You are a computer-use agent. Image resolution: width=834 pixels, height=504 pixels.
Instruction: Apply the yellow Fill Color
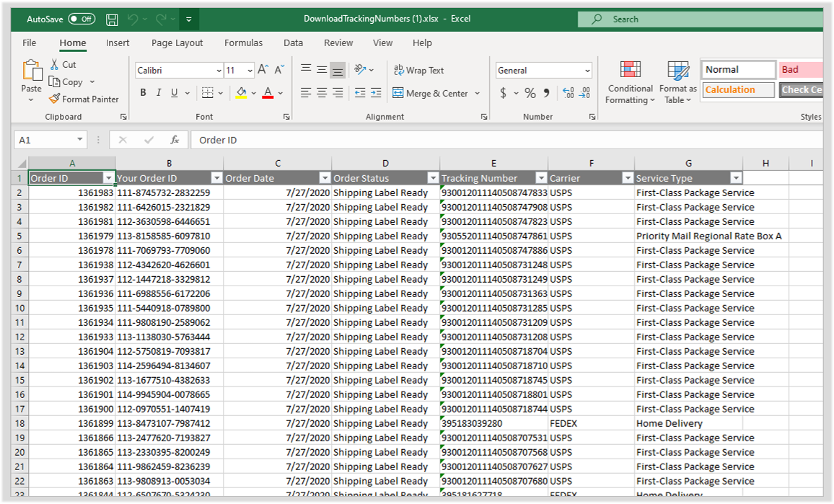(241, 93)
